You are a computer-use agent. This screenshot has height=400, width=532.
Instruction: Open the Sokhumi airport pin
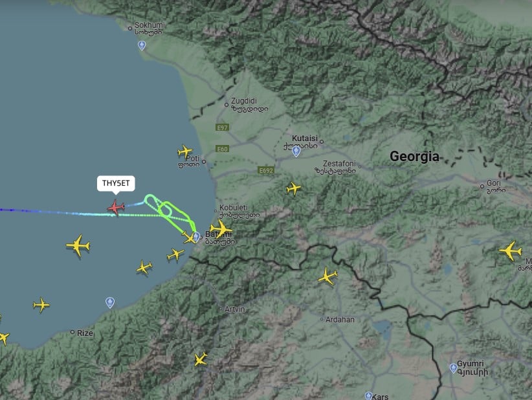pos(142,45)
